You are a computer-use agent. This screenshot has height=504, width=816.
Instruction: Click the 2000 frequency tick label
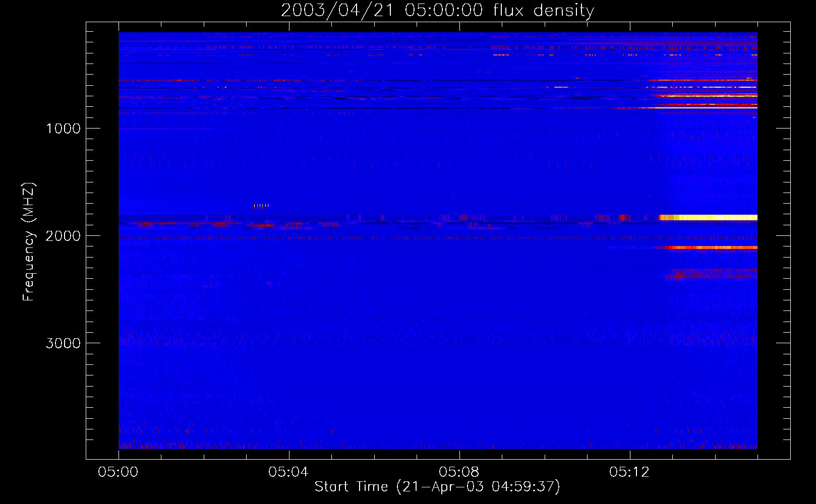point(63,236)
